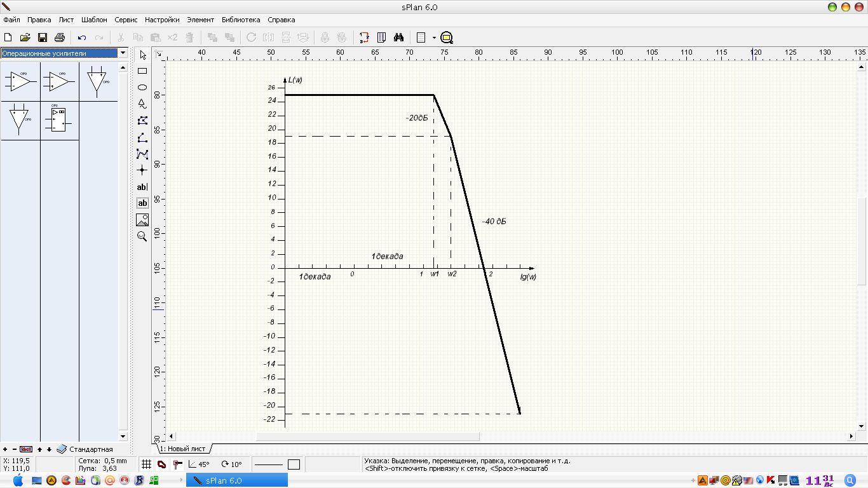868x488 pixels.
Task: Click the Undo arrow button
Action: coord(82,37)
